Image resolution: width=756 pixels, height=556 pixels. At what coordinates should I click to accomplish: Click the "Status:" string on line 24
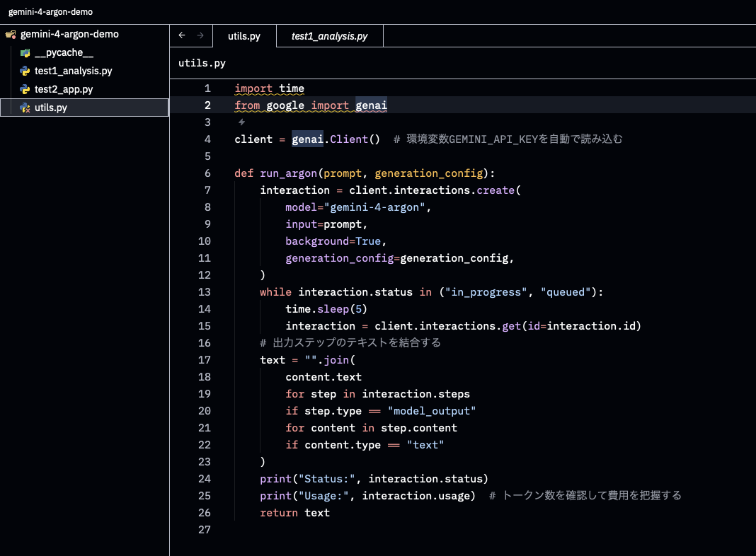click(x=327, y=478)
